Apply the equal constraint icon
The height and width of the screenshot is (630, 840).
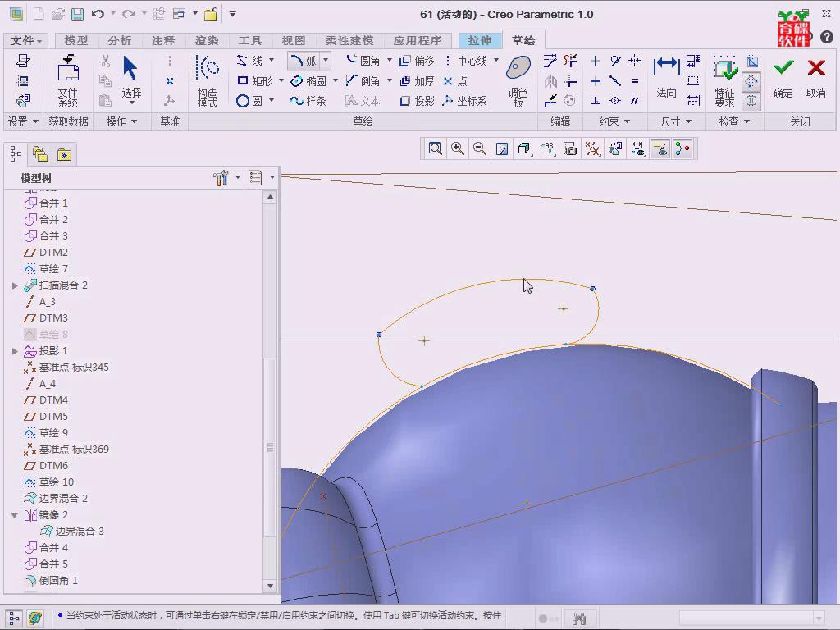coord(635,81)
